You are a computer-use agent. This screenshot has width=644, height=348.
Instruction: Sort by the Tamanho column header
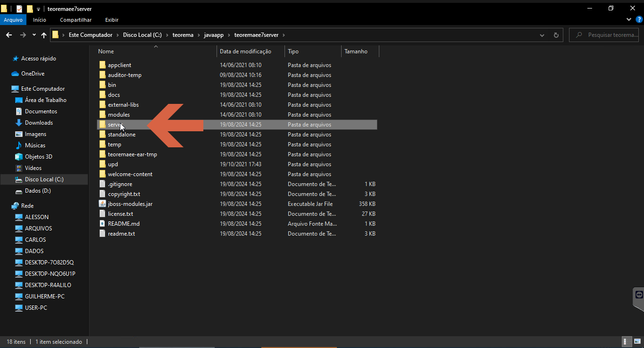pyautogui.click(x=360, y=51)
